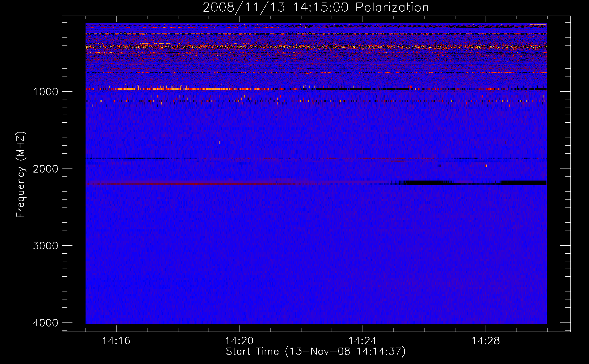The width and height of the screenshot is (589, 364).
Task: Click the '14:16' time axis label
Action: (x=116, y=341)
